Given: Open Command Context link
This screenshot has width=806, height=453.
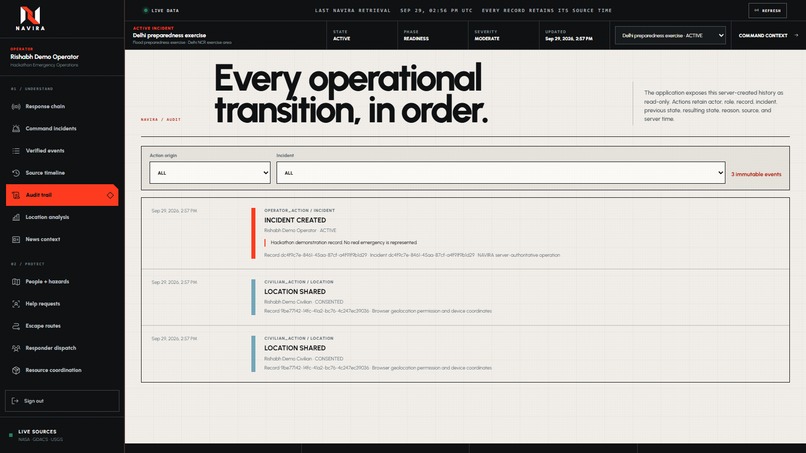Looking at the screenshot, I should (768, 35).
